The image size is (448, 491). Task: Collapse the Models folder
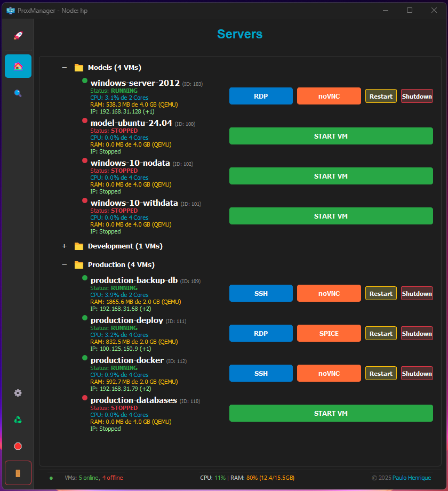(65, 68)
